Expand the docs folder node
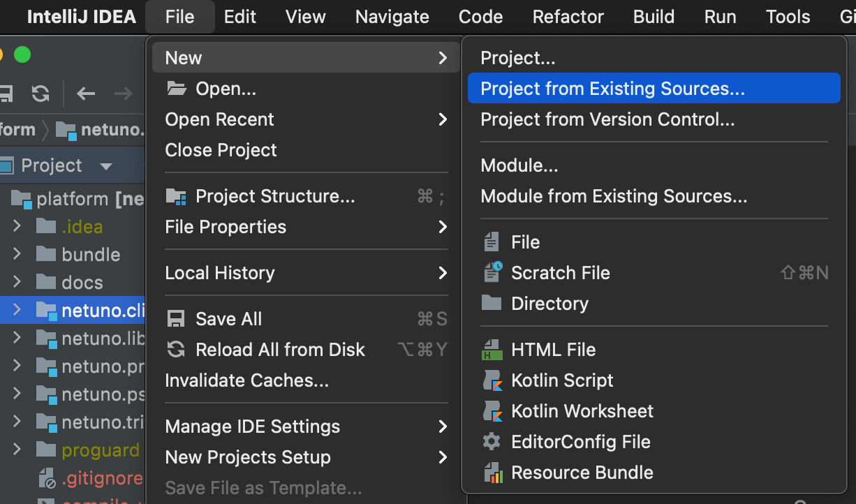Viewport: 856px width, 504px height. (17, 283)
